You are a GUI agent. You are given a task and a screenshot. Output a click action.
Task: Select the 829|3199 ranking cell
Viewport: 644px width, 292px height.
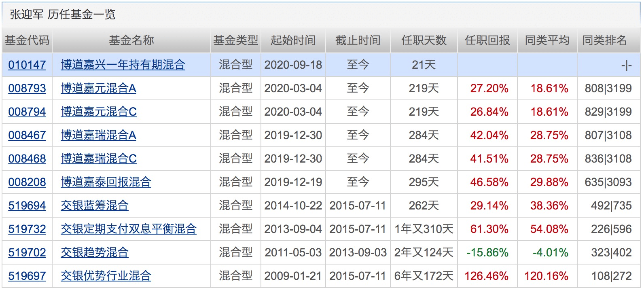[x=608, y=112]
